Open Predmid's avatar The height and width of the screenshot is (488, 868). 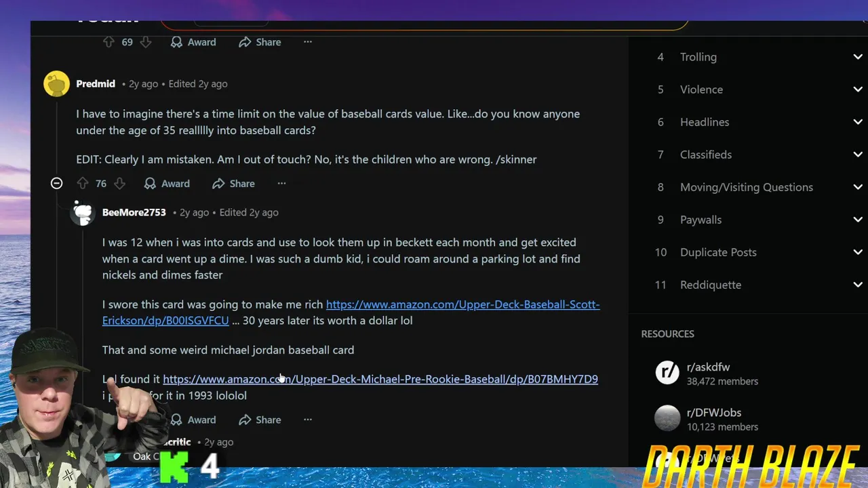coord(56,84)
